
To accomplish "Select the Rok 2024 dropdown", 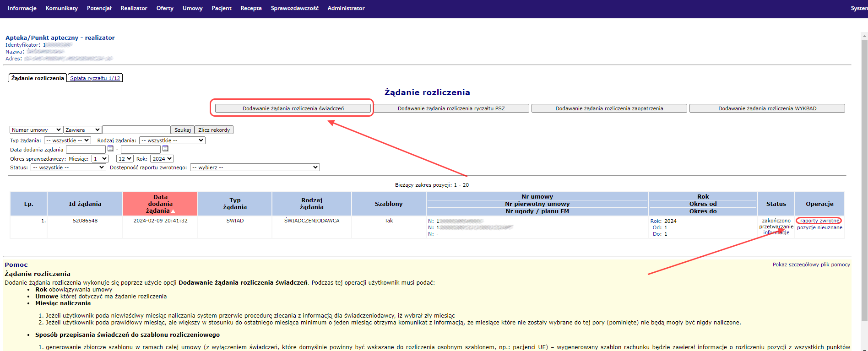I will click(x=162, y=159).
